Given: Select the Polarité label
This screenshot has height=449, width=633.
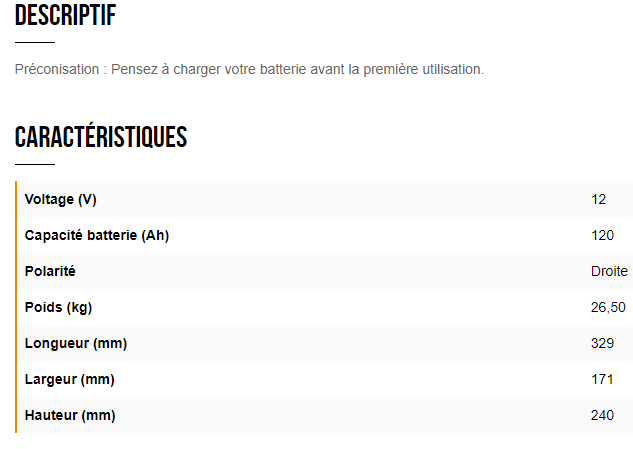Looking at the screenshot, I should pos(50,271).
